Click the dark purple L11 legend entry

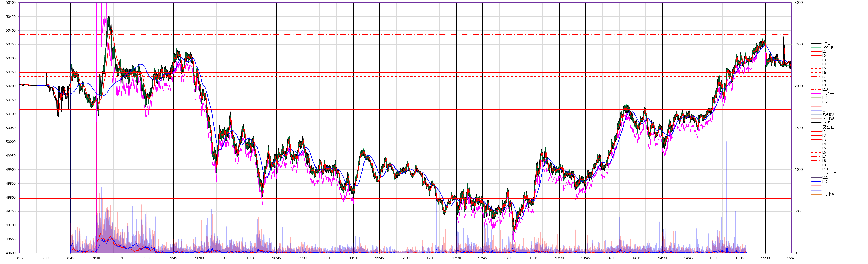point(825,178)
